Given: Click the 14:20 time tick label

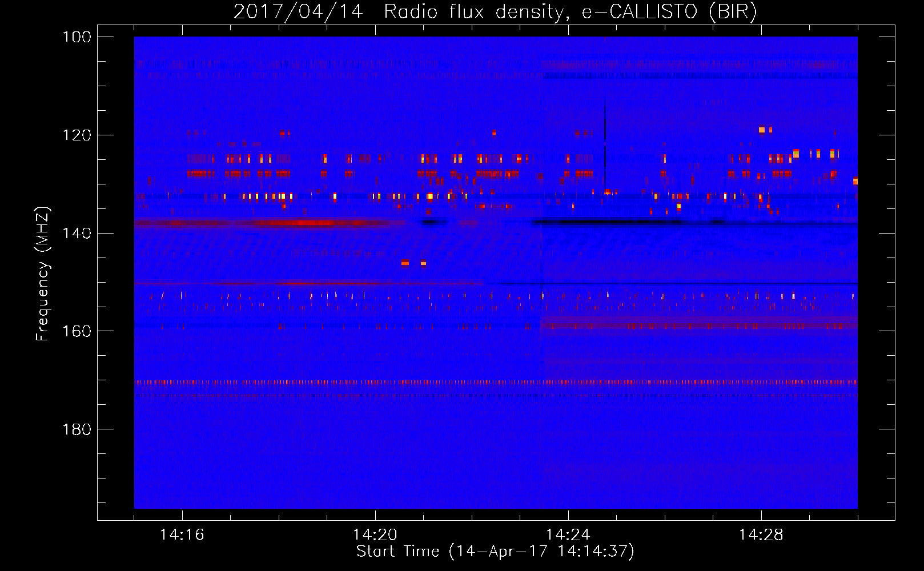Looking at the screenshot, I should (x=375, y=534).
